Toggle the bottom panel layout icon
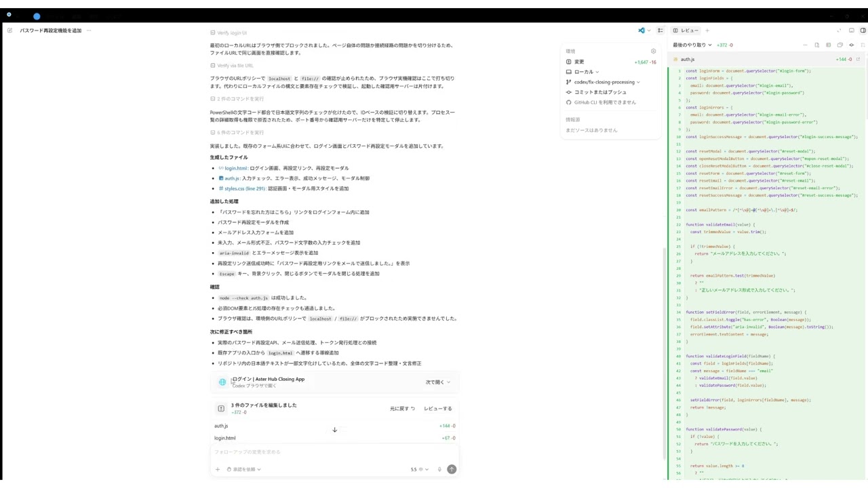This screenshot has width=868, height=488. point(851,30)
